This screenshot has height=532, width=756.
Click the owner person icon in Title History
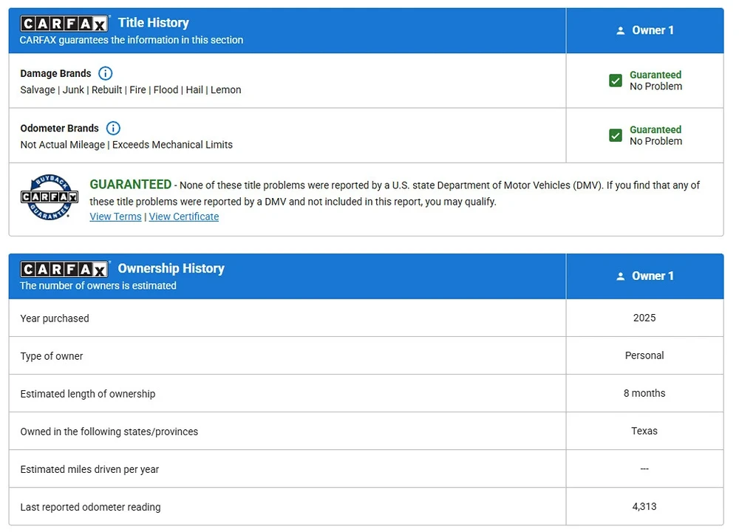[x=621, y=31]
